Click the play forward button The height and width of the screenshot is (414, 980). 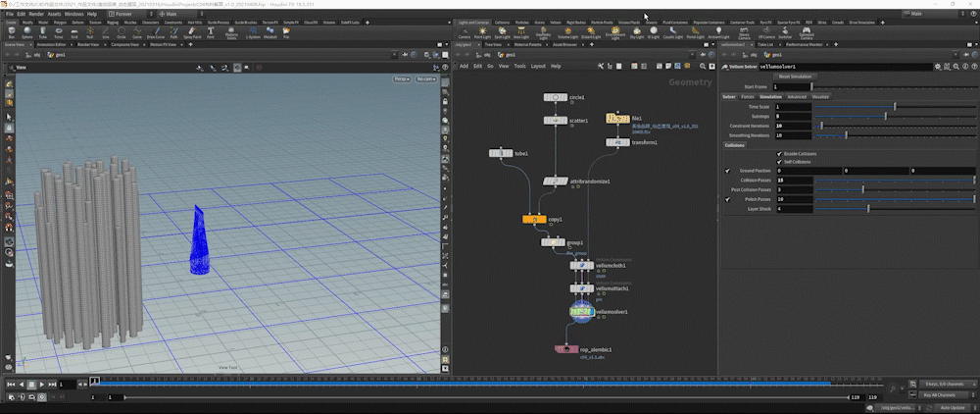click(42, 384)
